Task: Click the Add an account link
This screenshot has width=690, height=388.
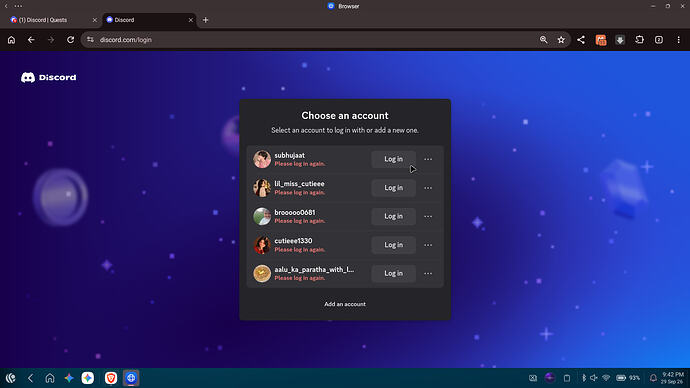Action: (x=345, y=304)
